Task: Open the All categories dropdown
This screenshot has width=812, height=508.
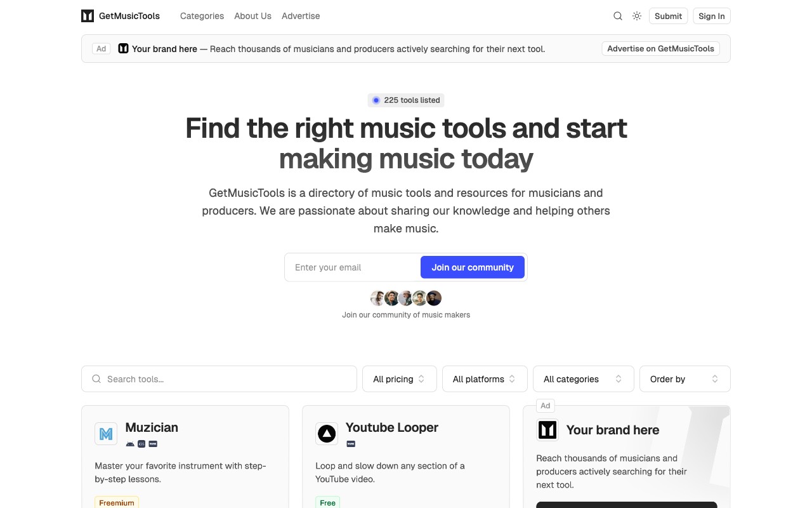Action: tap(583, 378)
